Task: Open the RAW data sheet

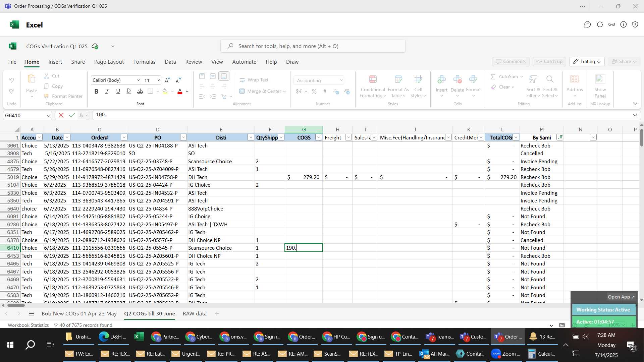Action: (195, 314)
